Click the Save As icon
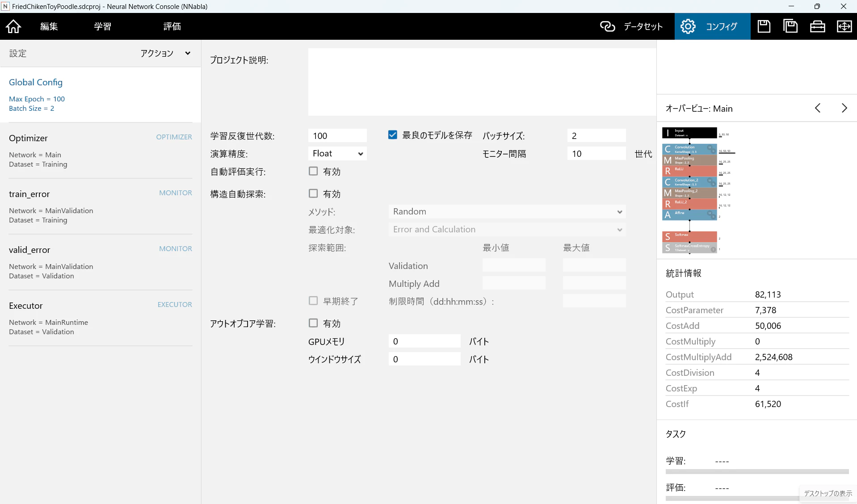Image resolution: width=857 pixels, height=504 pixels. (x=790, y=26)
